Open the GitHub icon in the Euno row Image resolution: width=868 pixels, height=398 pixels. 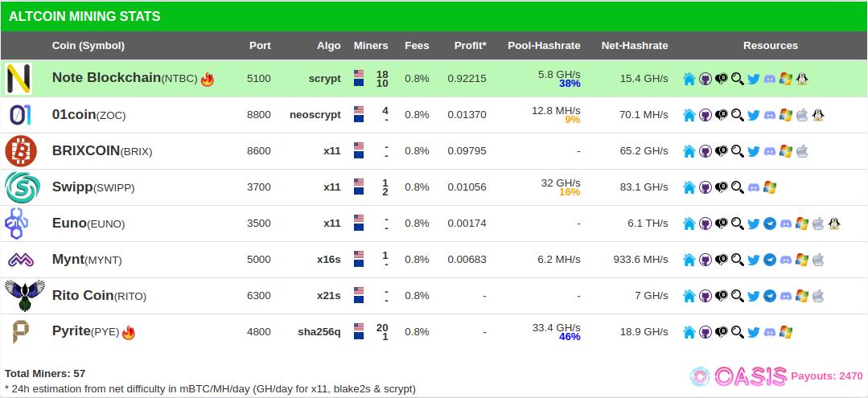pyautogui.click(x=706, y=224)
